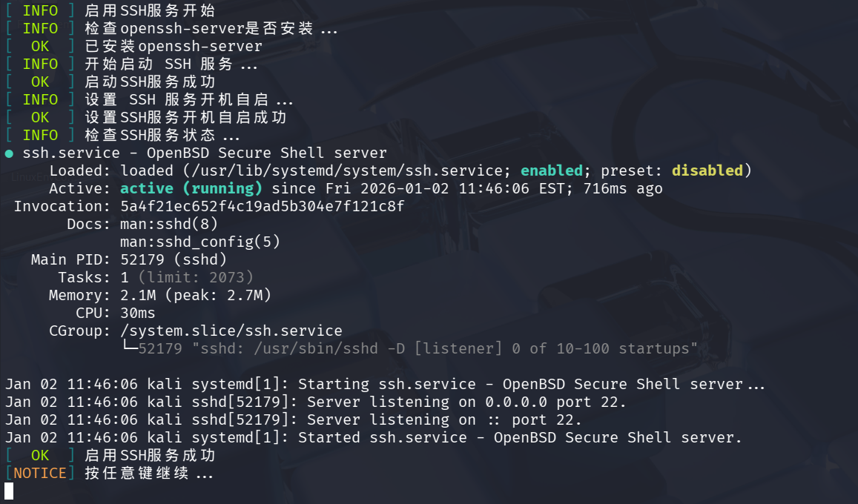Click the yellow "disabled" preset word

[707, 170]
